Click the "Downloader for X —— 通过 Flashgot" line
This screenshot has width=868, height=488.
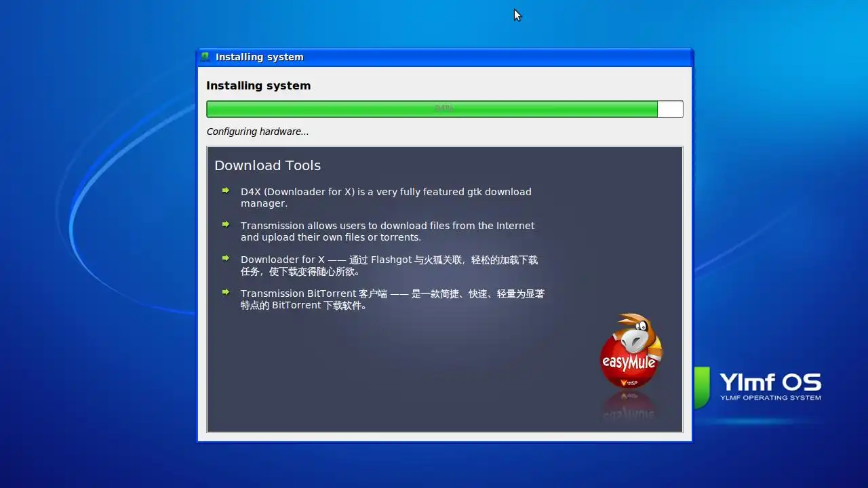point(389,265)
